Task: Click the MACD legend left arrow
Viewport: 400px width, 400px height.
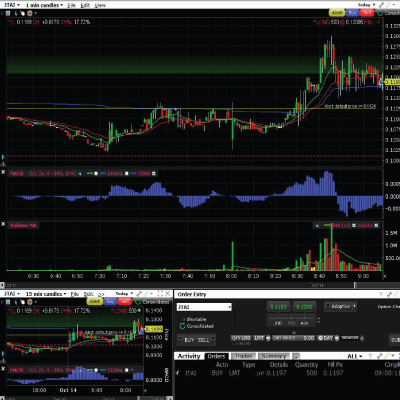Action: (80, 173)
